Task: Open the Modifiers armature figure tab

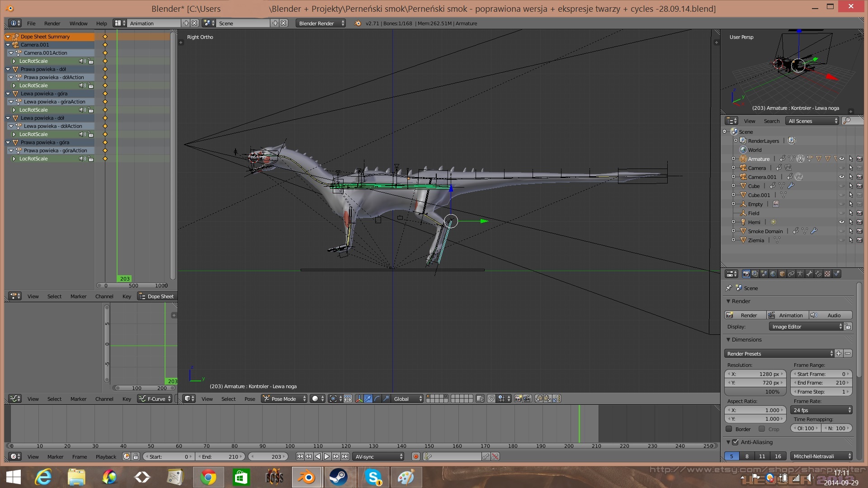Action: 800,274
